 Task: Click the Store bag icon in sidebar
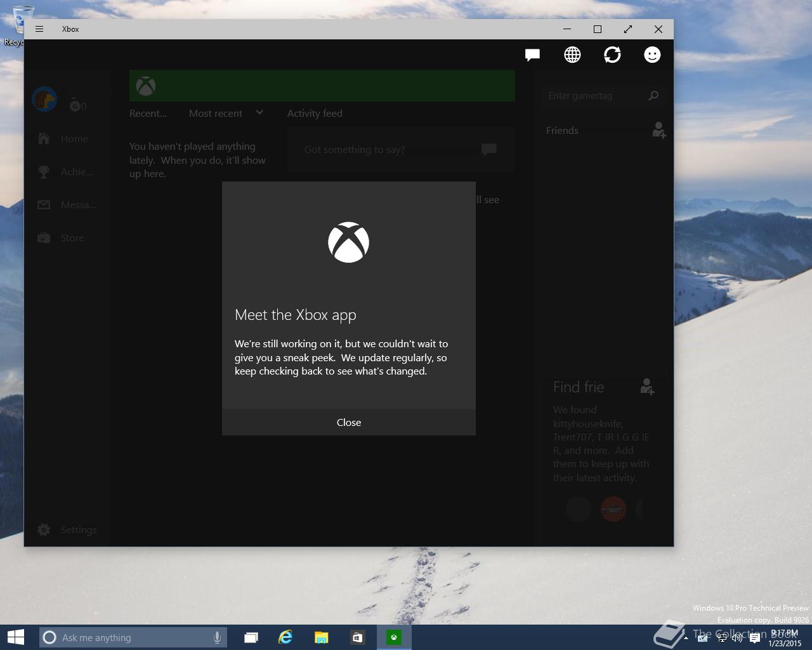pos(44,237)
